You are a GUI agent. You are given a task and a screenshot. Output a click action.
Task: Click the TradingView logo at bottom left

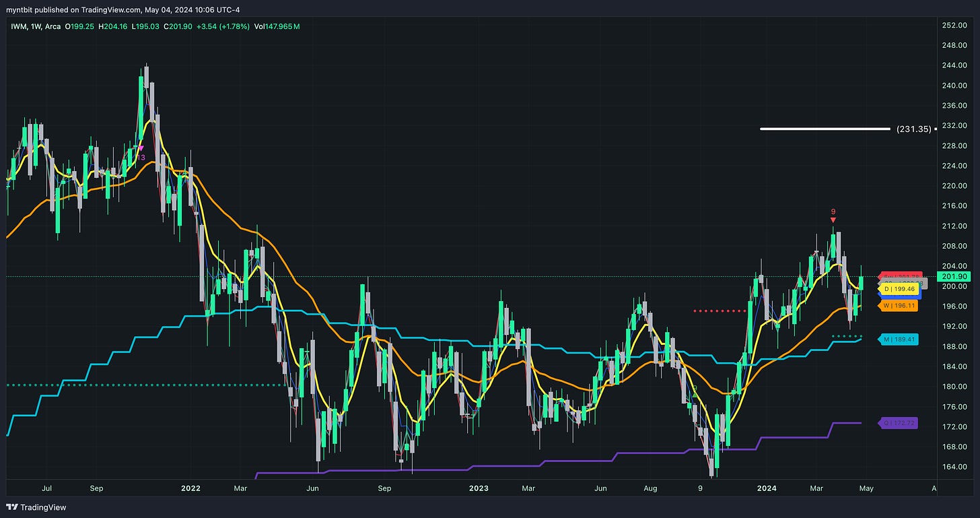(36, 507)
